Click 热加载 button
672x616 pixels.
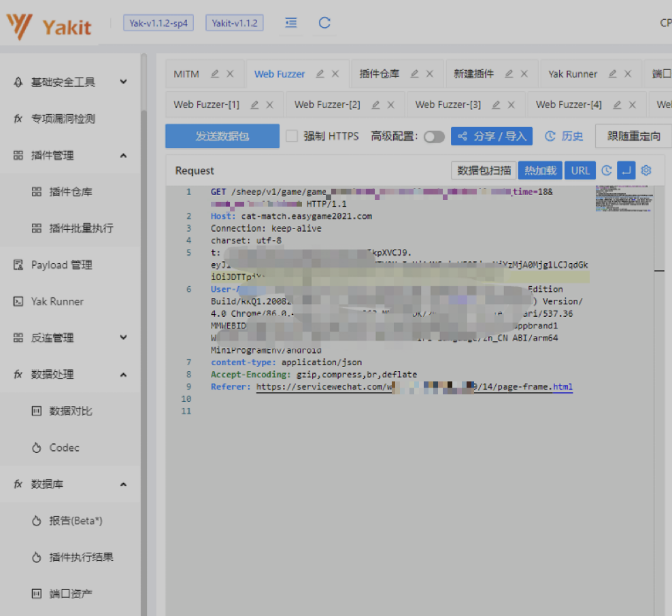pos(541,171)
